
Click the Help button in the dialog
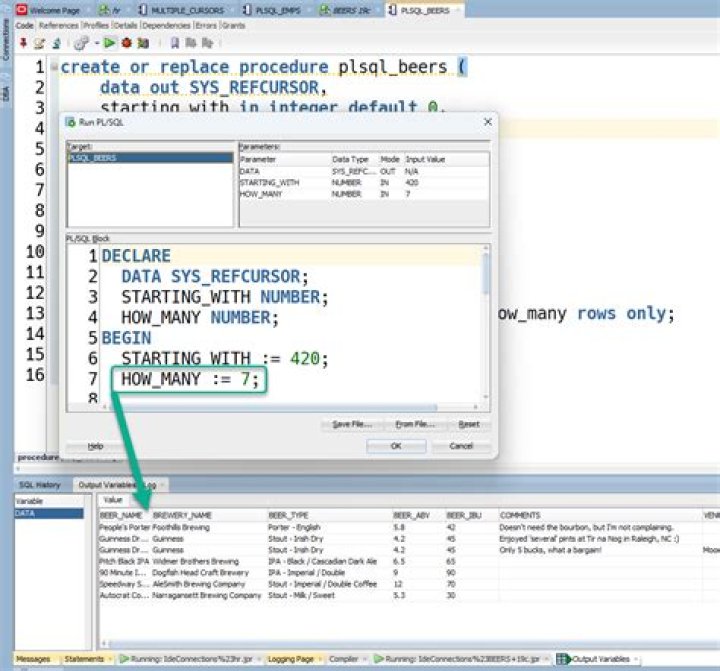tap(95, 446)
